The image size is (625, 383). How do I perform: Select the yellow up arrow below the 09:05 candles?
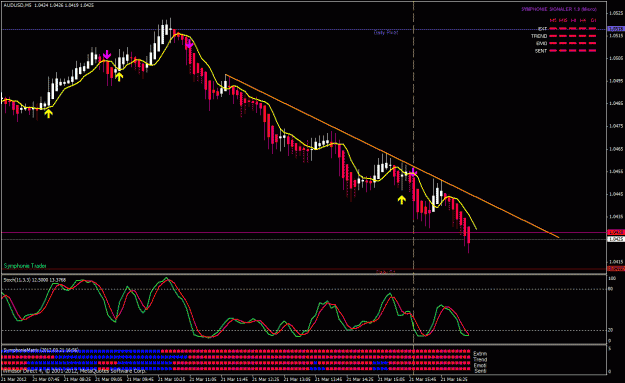point(119,77)
